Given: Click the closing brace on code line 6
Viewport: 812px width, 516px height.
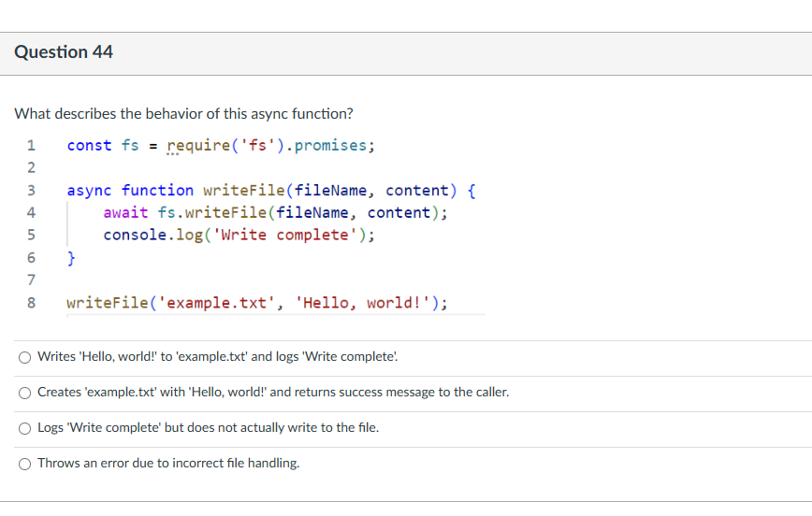Looking at the screenshot, I should [x=71, y=258].
